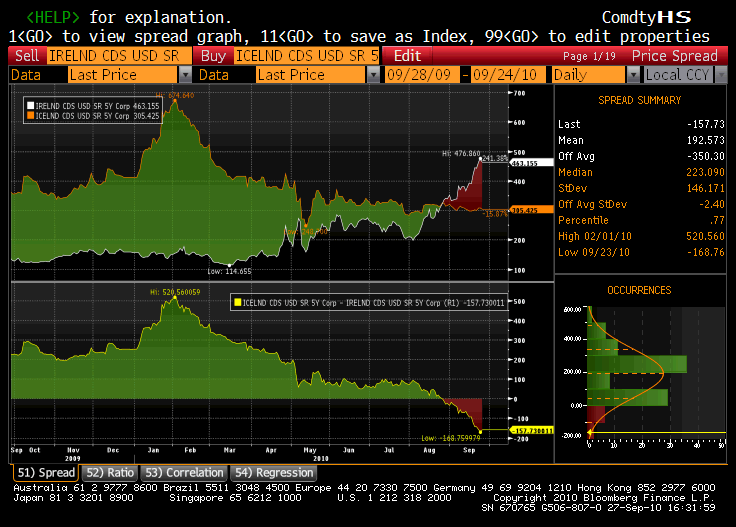Click the Last value -157.73
The image size is (736, 527).
(x=705, y=124)
